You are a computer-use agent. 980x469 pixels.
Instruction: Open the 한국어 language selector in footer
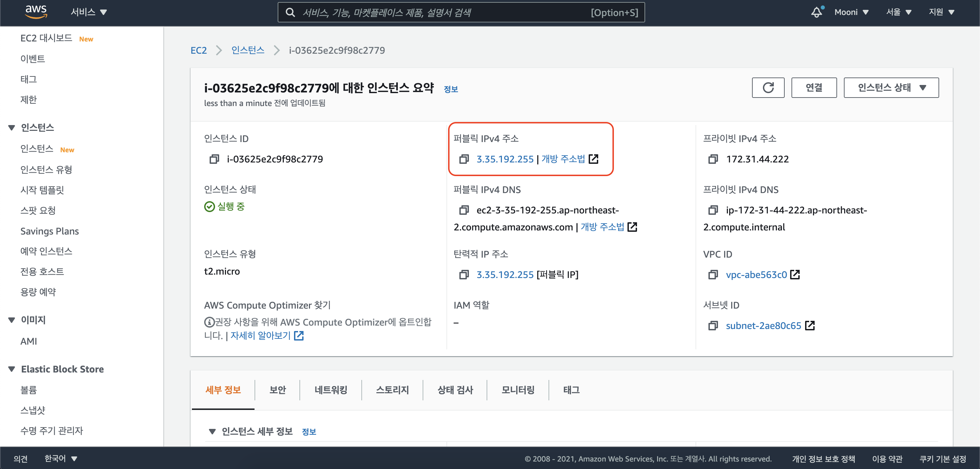click(x=61, y=458)
